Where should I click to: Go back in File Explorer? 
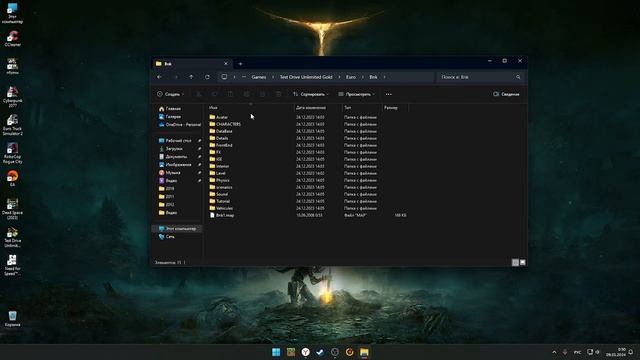pyautogui.click(x=160, y=77)
